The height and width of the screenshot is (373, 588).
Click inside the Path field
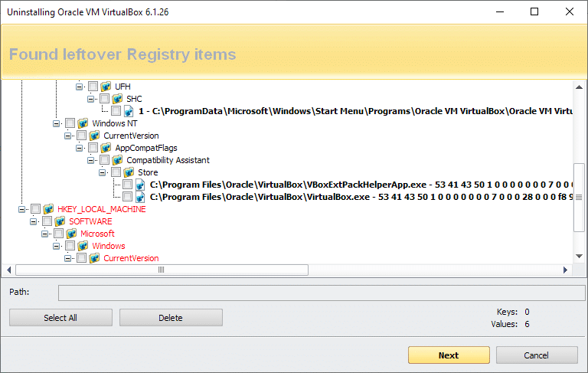(322, 293)
